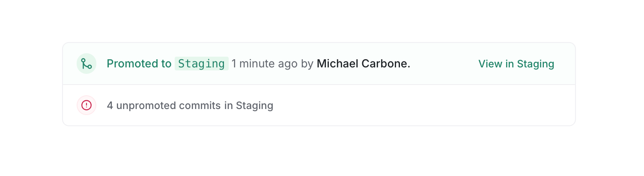
Task: Click "Staging" in the unpromoted commits row
Action: [254, 106]
